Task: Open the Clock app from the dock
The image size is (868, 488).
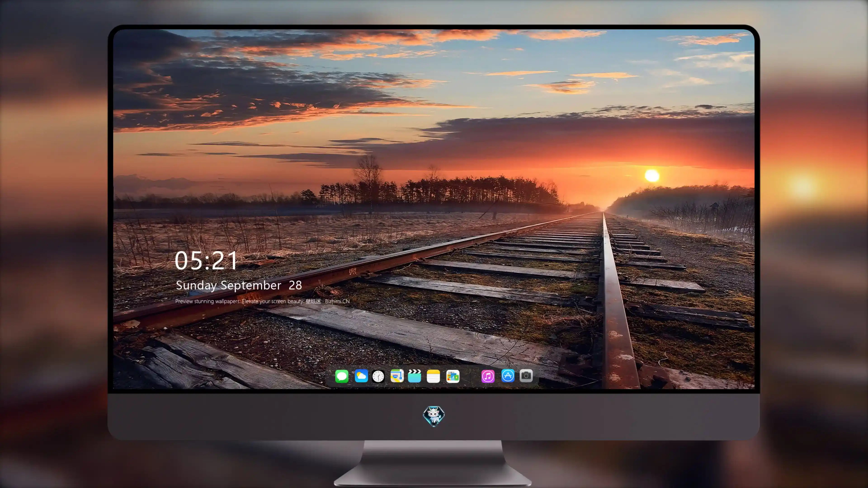Action: pyautogui.click(x=378, y=376)
